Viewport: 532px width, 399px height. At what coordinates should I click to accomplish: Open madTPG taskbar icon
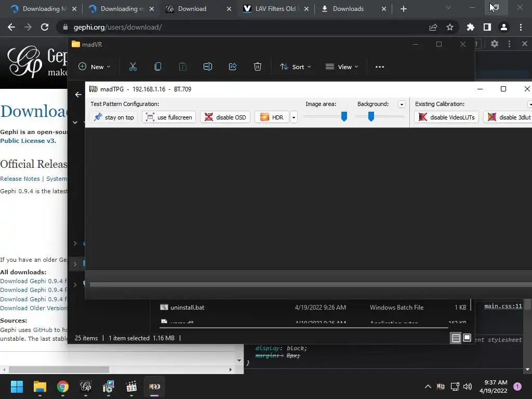point(154,387)
